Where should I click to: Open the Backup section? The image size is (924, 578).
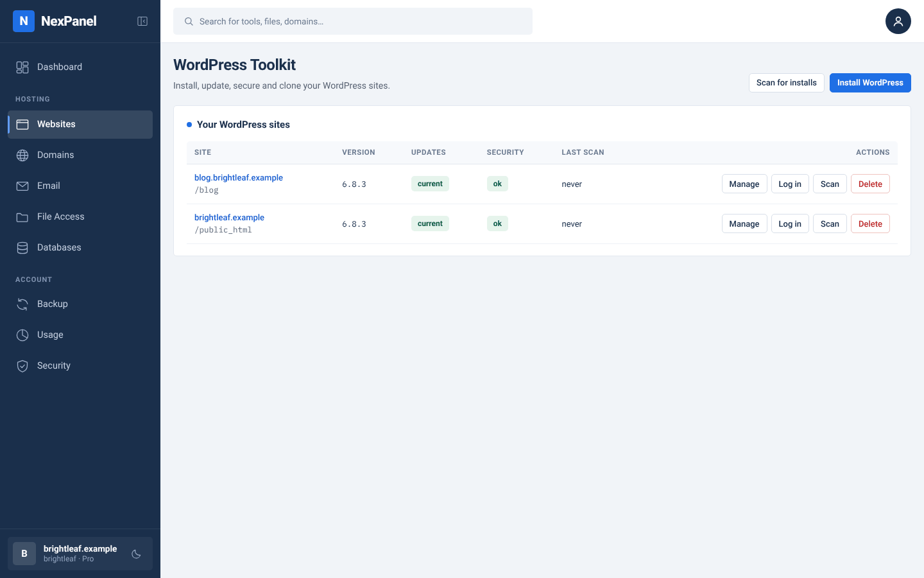coord(80,304)
